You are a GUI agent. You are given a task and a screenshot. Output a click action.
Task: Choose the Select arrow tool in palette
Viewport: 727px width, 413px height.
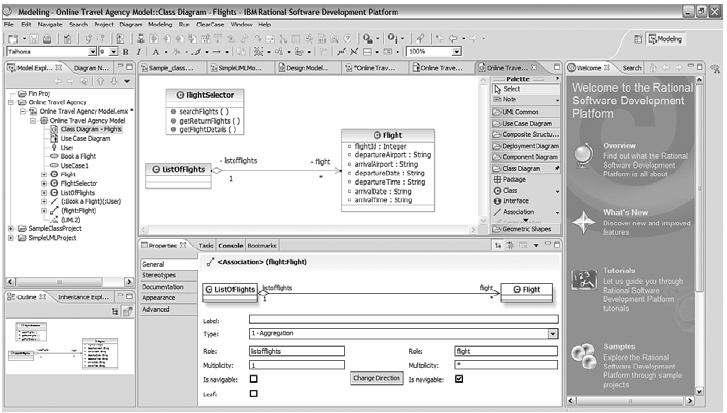point(525,89)
